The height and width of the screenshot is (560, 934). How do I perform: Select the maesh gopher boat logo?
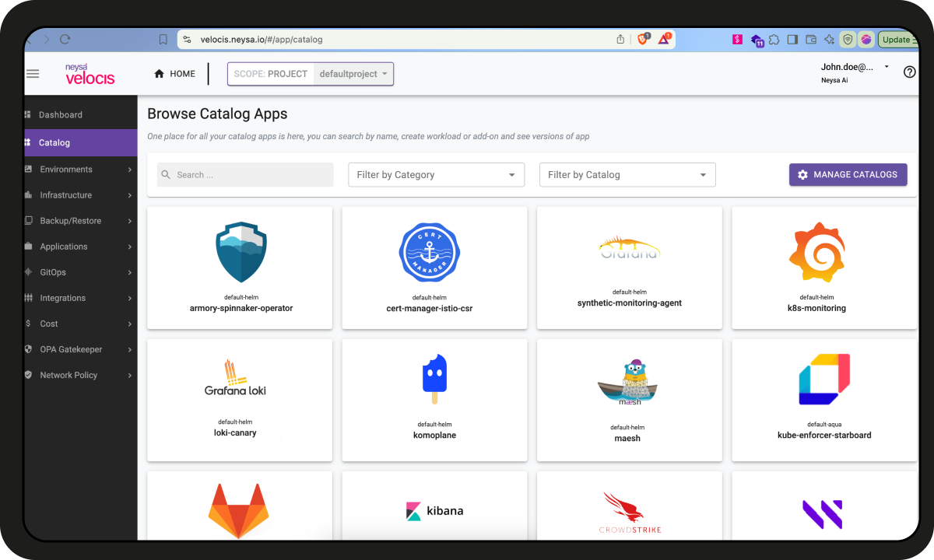[627, 381]
